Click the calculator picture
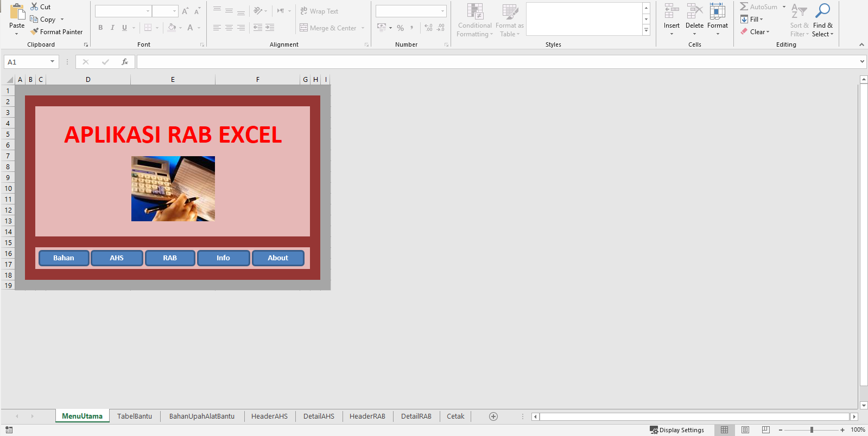Viewport: 868px width, 436px height. click(173, 189)
